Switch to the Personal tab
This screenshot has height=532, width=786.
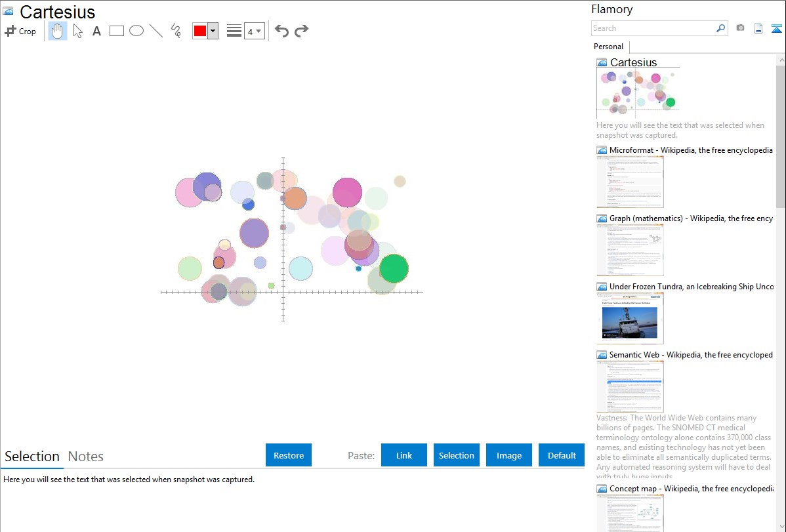point(608,47)
